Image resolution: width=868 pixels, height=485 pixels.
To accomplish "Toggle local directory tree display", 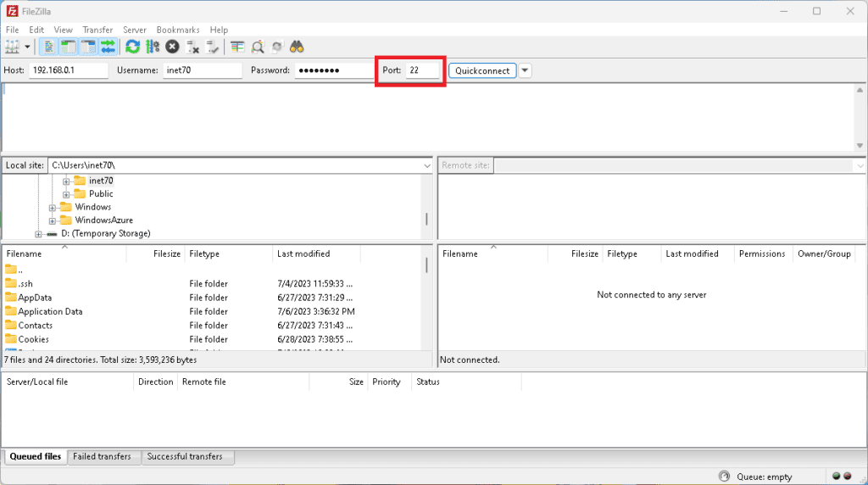I will pyautogui.click(x=69, y=47).
